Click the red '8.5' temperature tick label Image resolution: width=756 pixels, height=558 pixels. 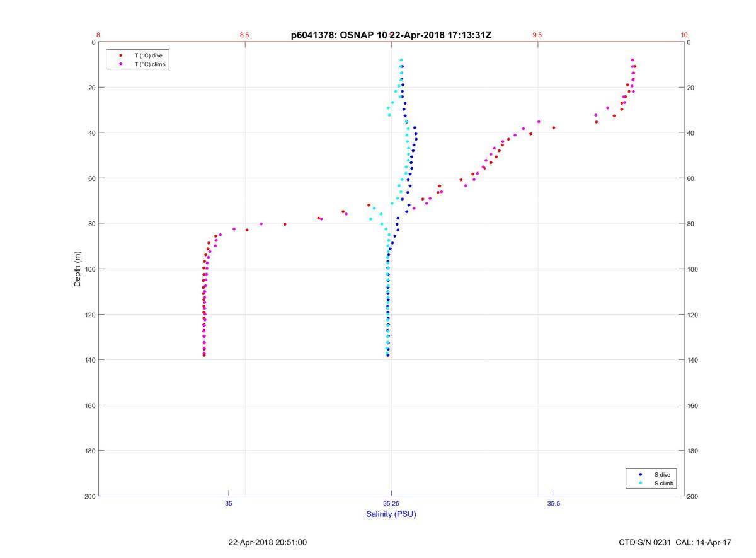244,35
